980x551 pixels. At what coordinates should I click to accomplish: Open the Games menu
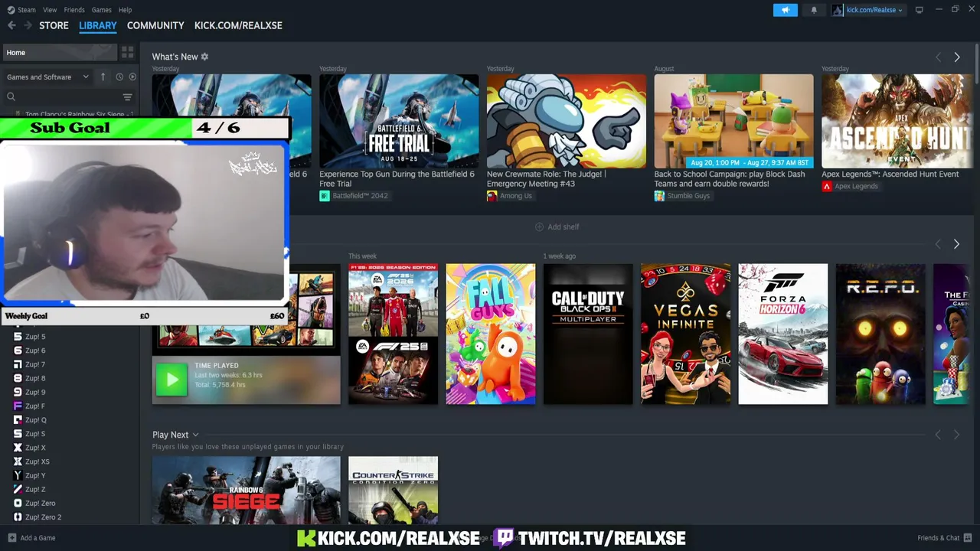click(102, 10)
